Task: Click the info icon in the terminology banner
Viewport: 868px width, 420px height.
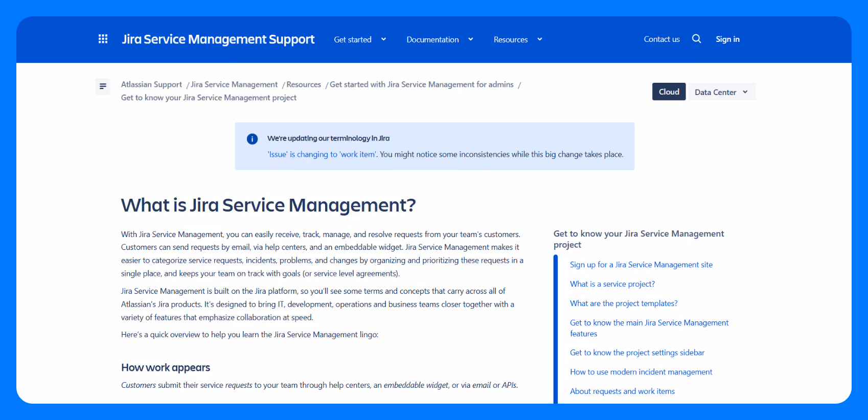Action: (x=252, y=139)
